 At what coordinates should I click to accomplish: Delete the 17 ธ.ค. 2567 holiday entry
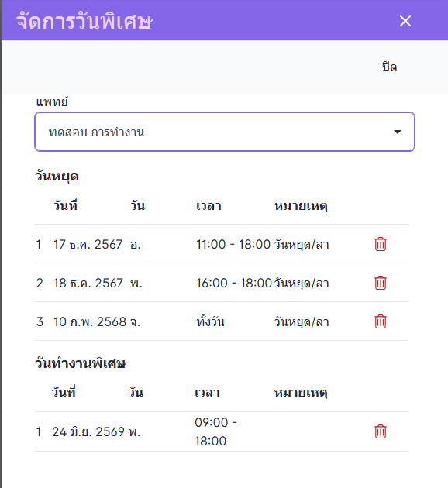[380, 244]
